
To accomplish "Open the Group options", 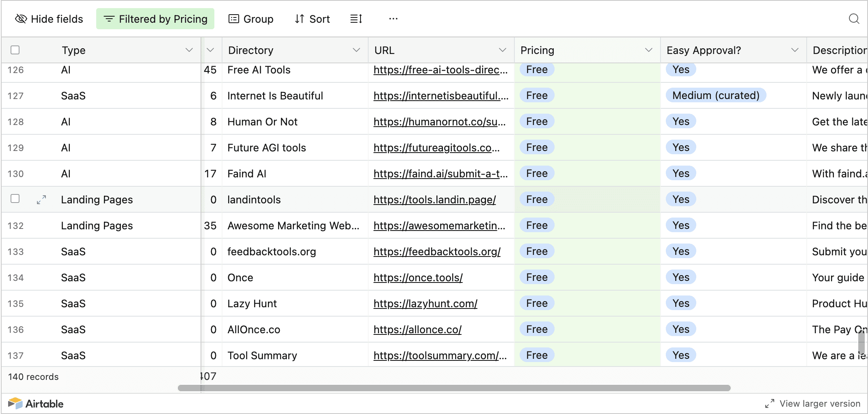I will pyautogui.click(x=251, y=19).
